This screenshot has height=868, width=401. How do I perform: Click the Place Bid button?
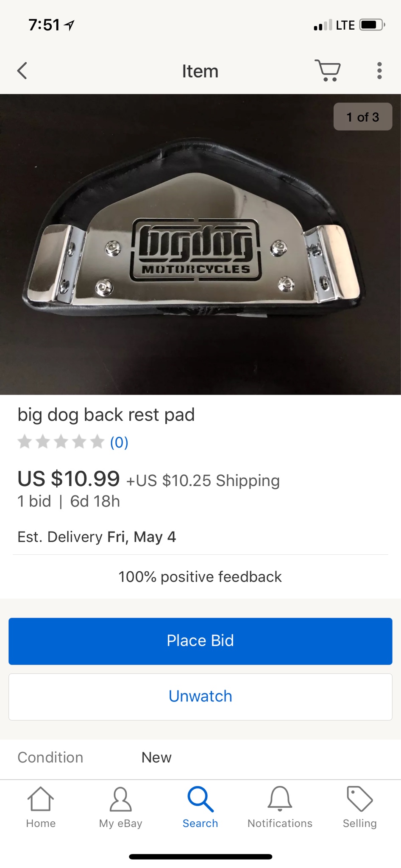click(200, 641)
